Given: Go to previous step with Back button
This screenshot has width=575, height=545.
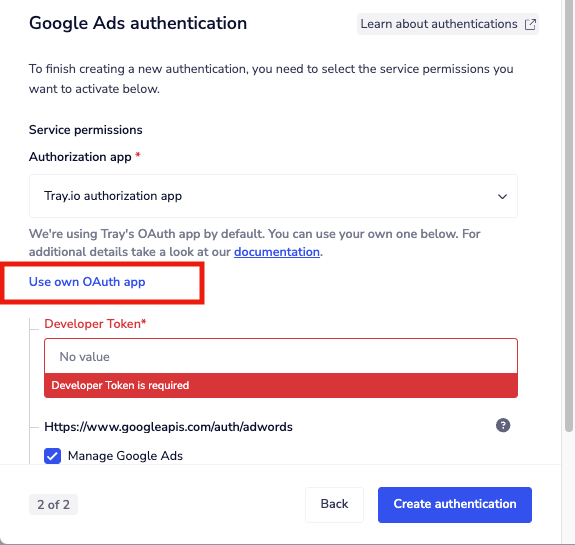Looking at the screenshot, I should click(x=334, y=504).
